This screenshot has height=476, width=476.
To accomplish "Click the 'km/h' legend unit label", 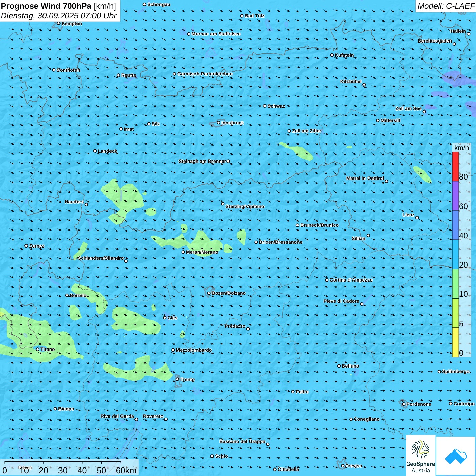I will 461,148.
